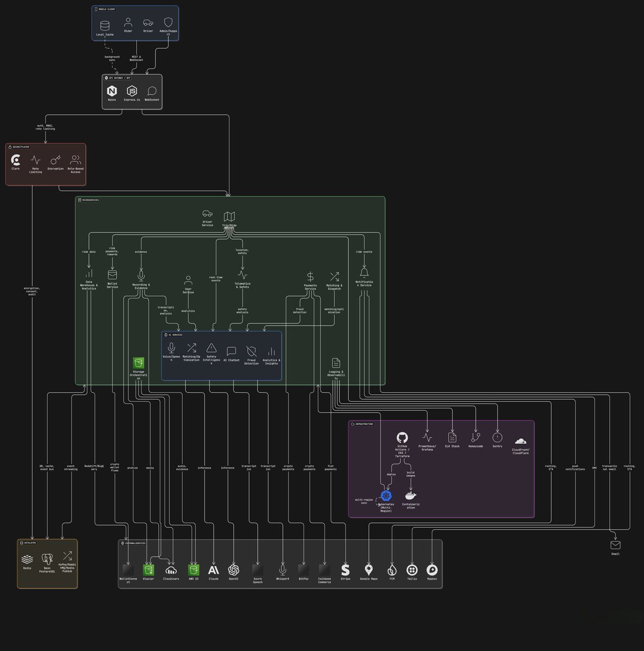Click the "auth, RBAC, rate limiting" edge label
The image size is (644, 651).
pyautogui.click(x=46, y=127)
